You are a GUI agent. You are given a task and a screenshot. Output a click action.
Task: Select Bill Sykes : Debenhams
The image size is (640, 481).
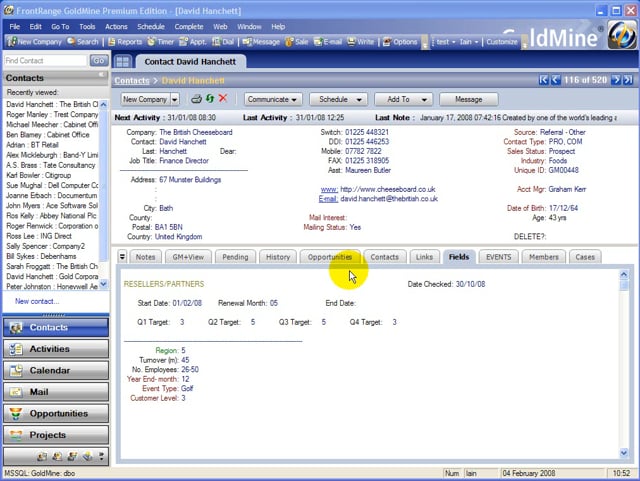pos(41,256)
